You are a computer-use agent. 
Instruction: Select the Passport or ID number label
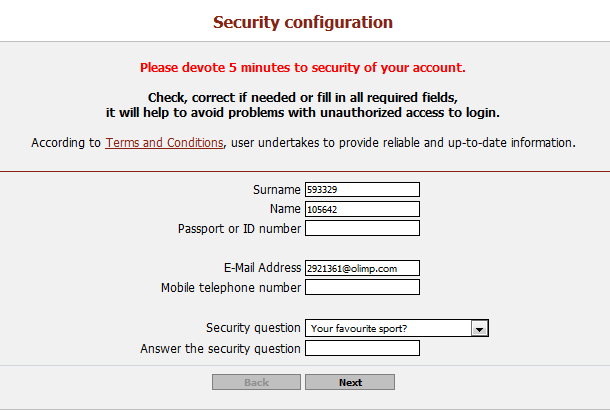(x=239, y=229)
